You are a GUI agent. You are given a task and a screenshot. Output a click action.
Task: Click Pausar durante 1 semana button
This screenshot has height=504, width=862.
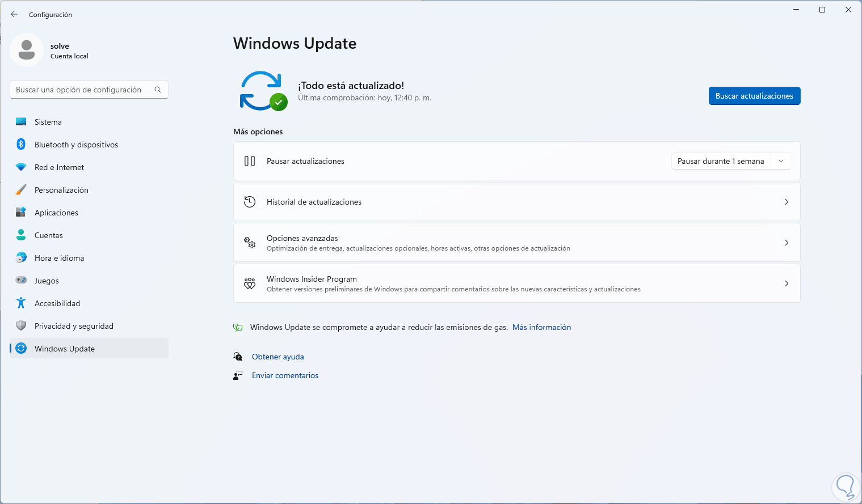721,161
